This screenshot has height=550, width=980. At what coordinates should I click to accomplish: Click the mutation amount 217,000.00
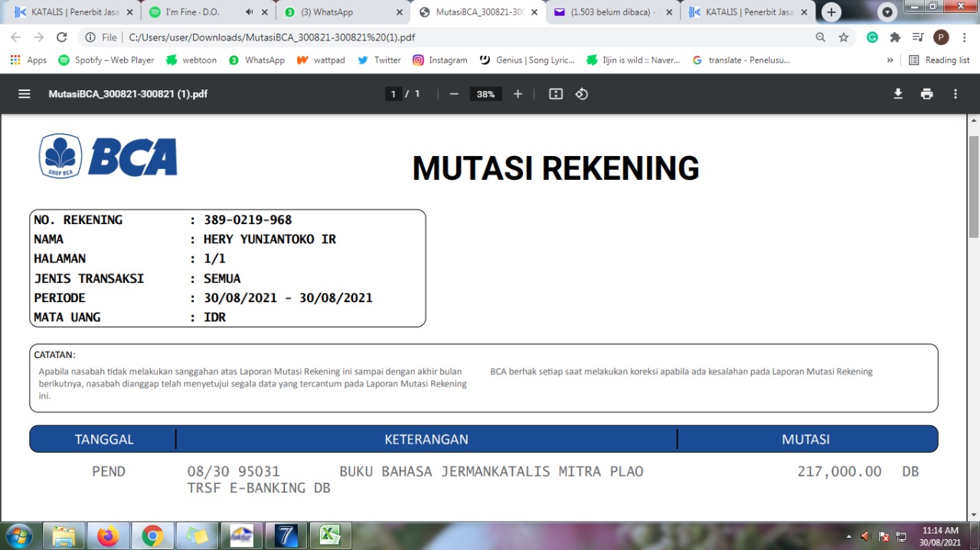(839, 472)
